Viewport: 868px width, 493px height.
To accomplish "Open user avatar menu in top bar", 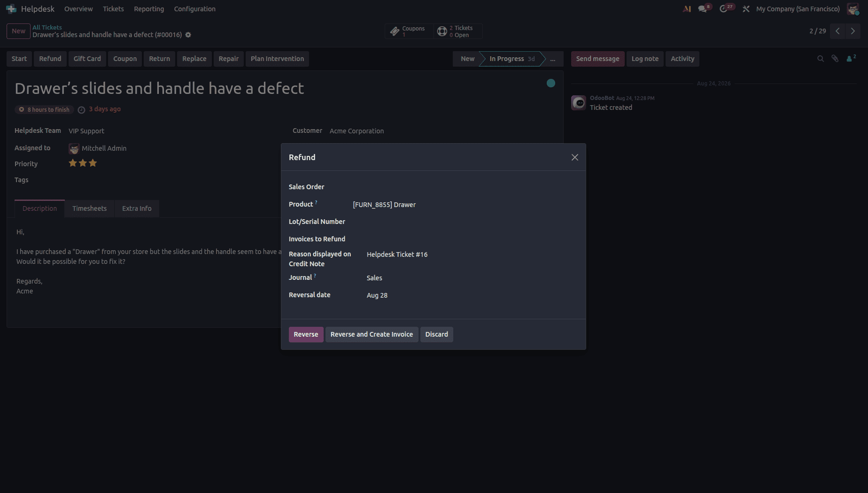I will pyautogui.click(x=853, y=9).
